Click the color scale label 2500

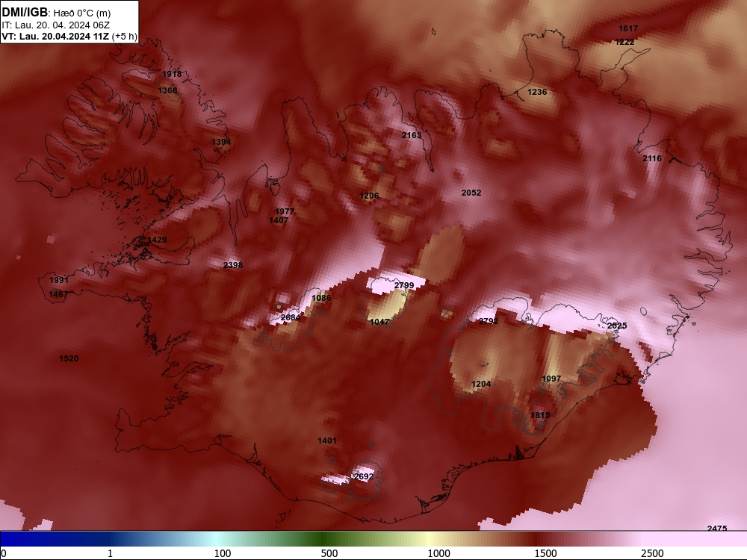tap(652, 553)
